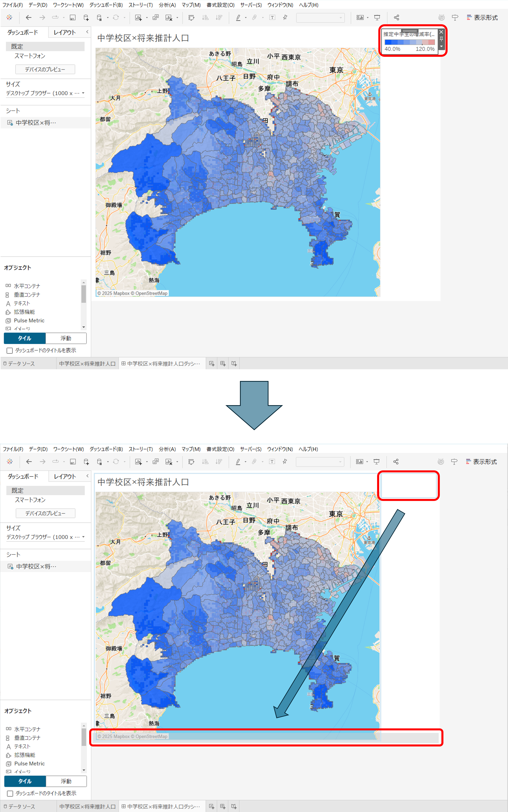Open 書式設定(O) menu in lower window
This screenshot has width=508, height=812.
[220, 449]
